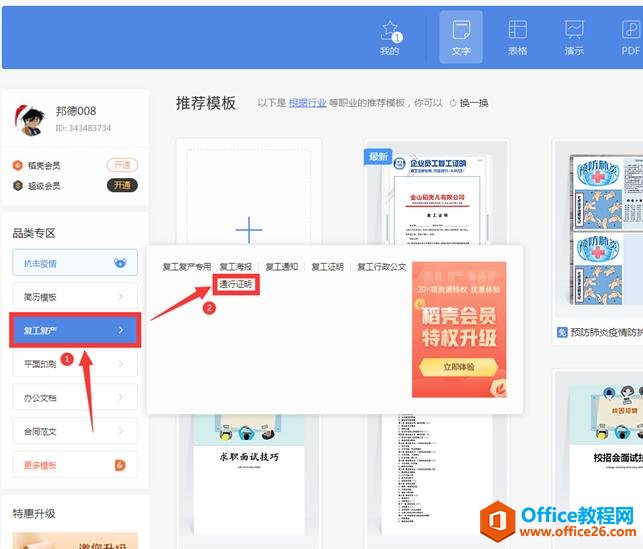The width and height of the screenshot is (643, 549).
Task: Click the user avatar picture
Action: (x=30, y=120)
